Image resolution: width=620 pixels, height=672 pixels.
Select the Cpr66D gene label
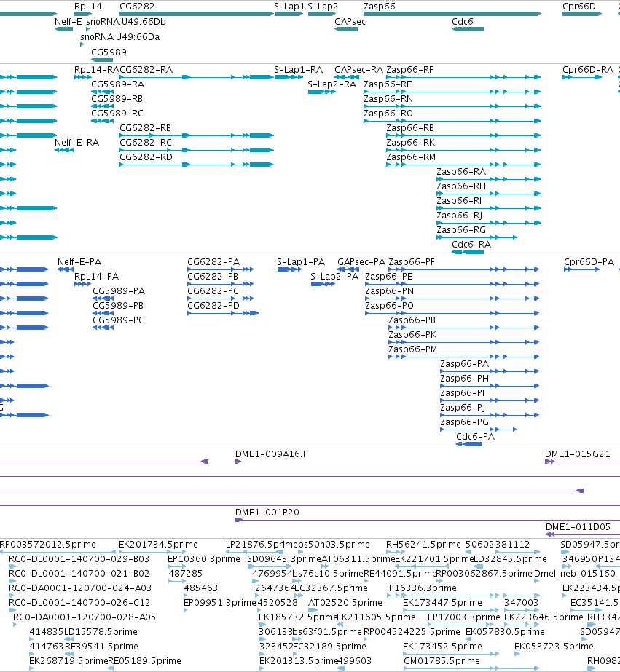click(579, 7)
